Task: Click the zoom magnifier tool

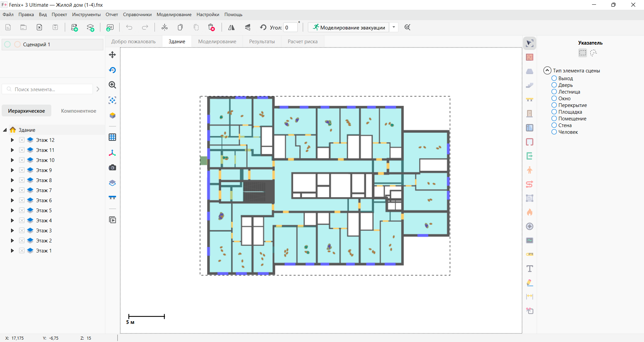Action: (112, 85)
